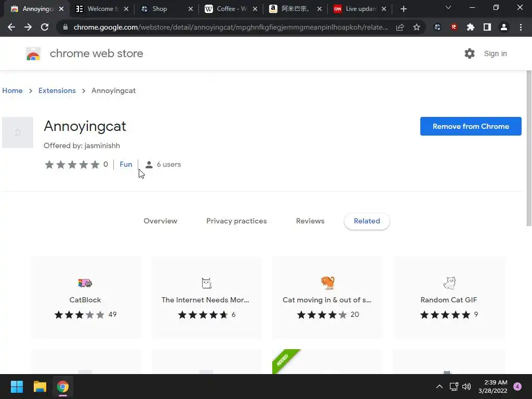Click the Annoyingcat star rating
This screenshot has height=399, width=532.
coord(72,165)
